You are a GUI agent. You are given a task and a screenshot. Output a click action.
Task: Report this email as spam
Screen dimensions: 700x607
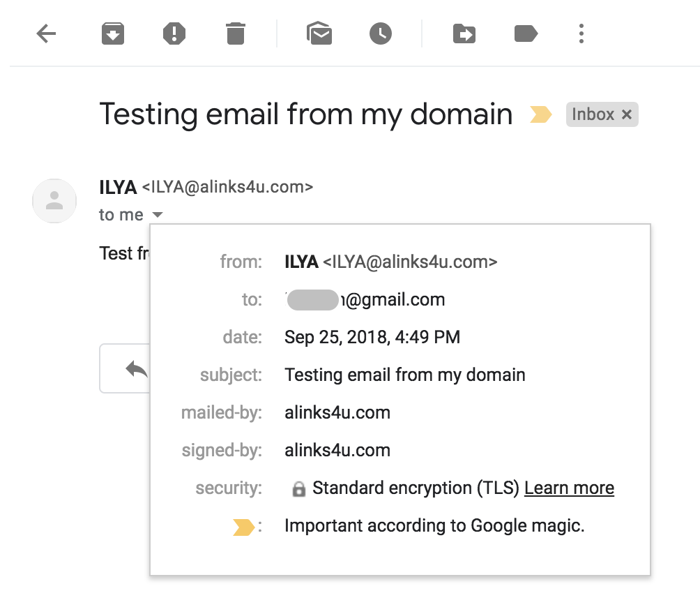174,33
